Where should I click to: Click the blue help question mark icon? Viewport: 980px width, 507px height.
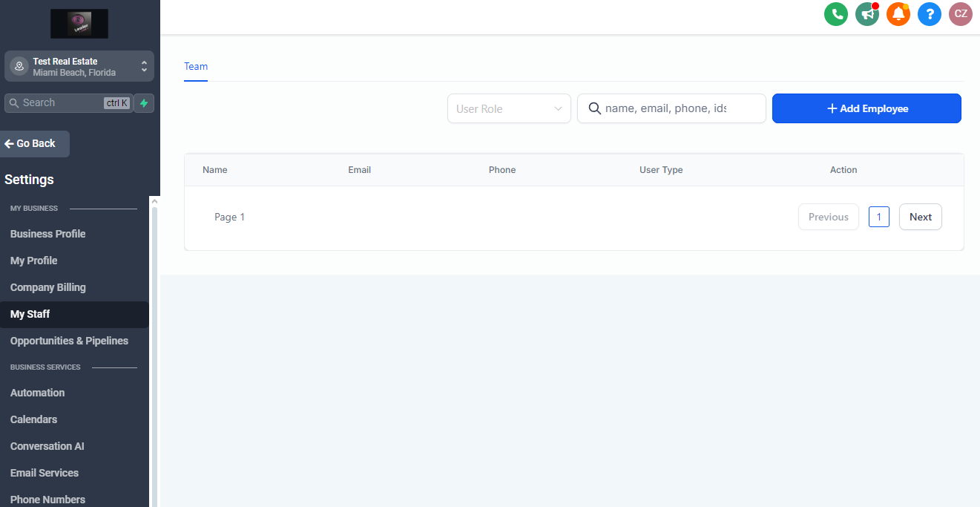[x=930, y=14]
